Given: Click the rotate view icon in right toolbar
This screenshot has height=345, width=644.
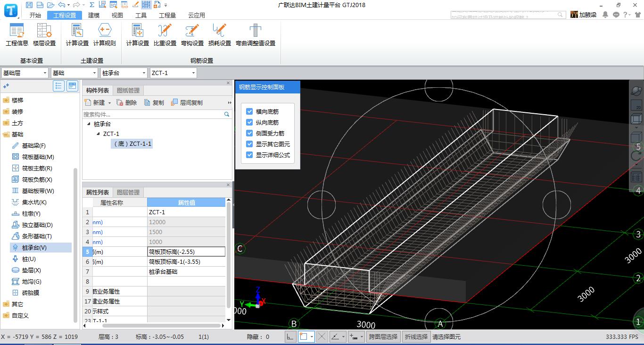Looking at the screenshot, I should [636, 156].
